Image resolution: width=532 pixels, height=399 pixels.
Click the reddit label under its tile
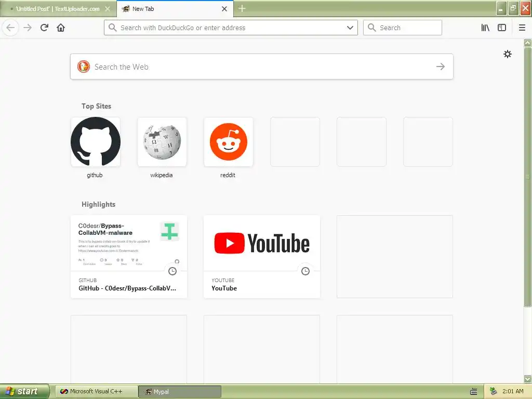pyautogui.click(x=228, y=175)
